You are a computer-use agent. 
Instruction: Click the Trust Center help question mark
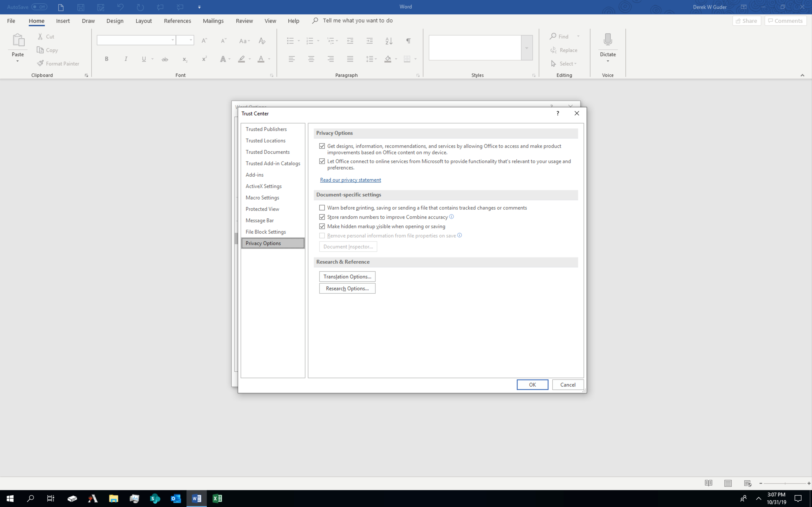coord(558,113)
